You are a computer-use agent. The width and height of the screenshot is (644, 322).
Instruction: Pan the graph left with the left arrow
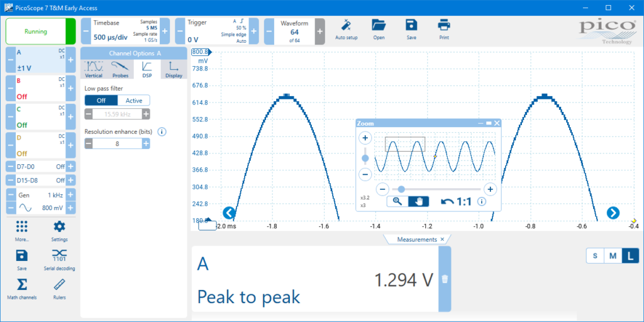tap(229, 213)
